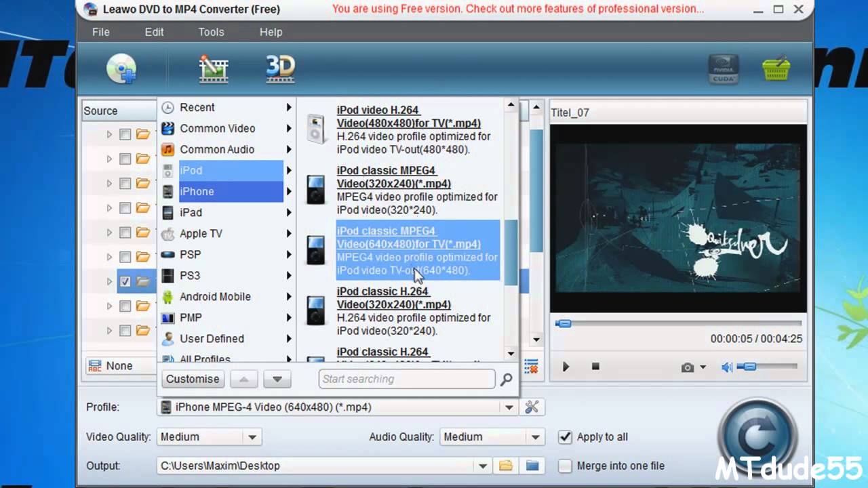Check the third title row checkbox
Image resolution: width=868 pixels, height=488 pixels.
point(125,183)
